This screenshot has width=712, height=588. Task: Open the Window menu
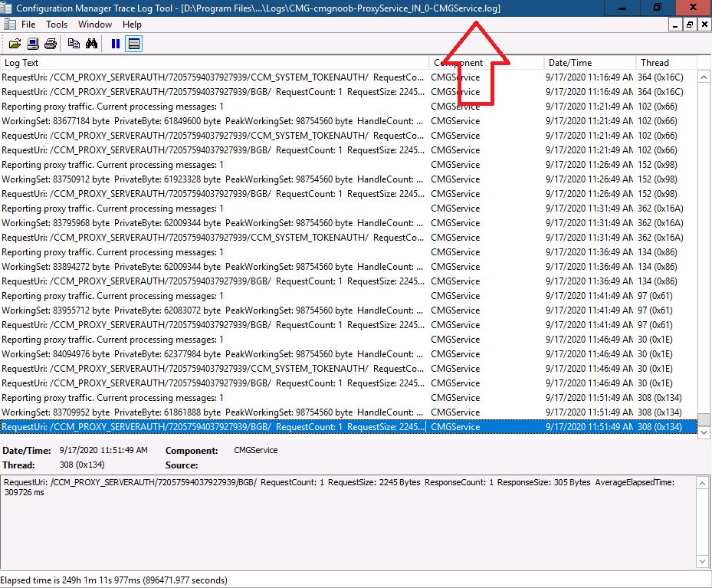pyautogui.click(x=95, y=25)
